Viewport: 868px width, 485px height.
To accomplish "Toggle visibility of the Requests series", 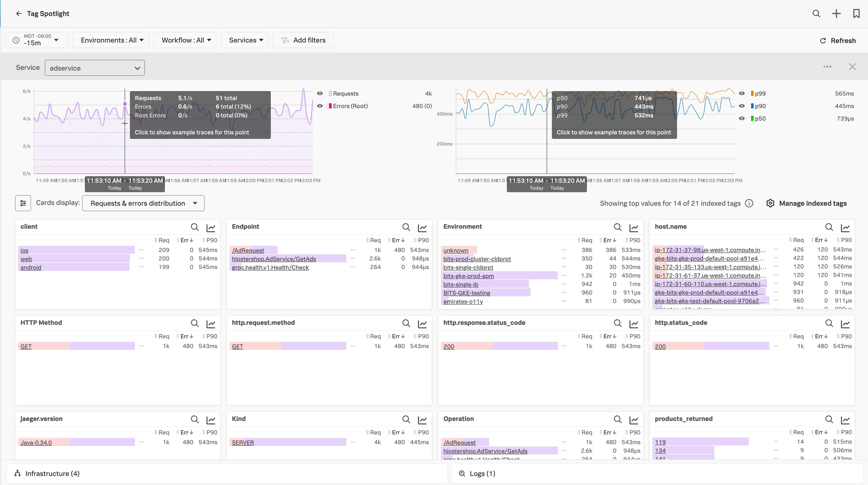I will pos(319,93).
